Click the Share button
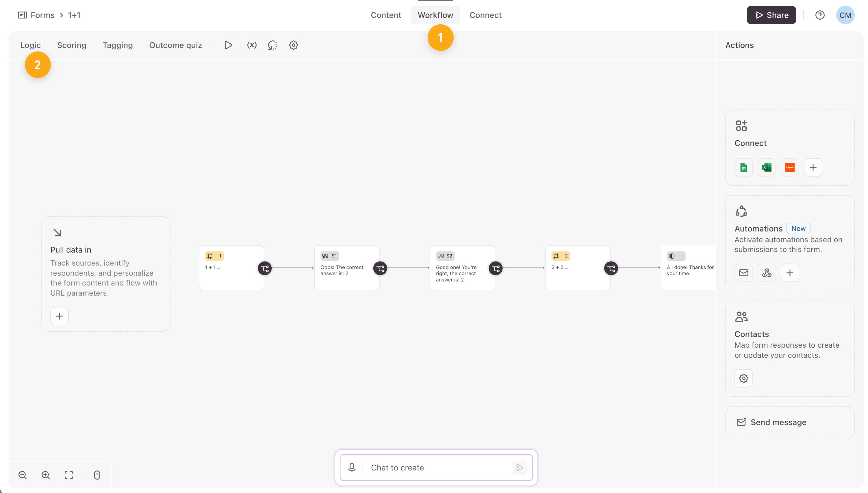The image size is (868, 493). (x=771, y=15)
